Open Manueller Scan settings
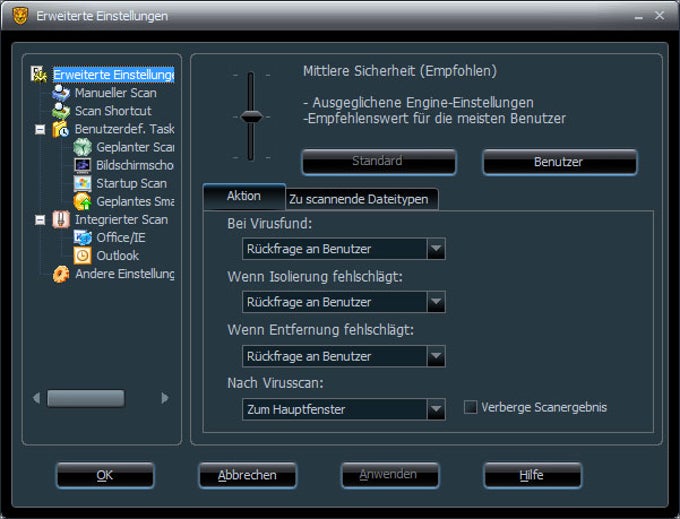This screenshot has width=680, height=519. 115,93
